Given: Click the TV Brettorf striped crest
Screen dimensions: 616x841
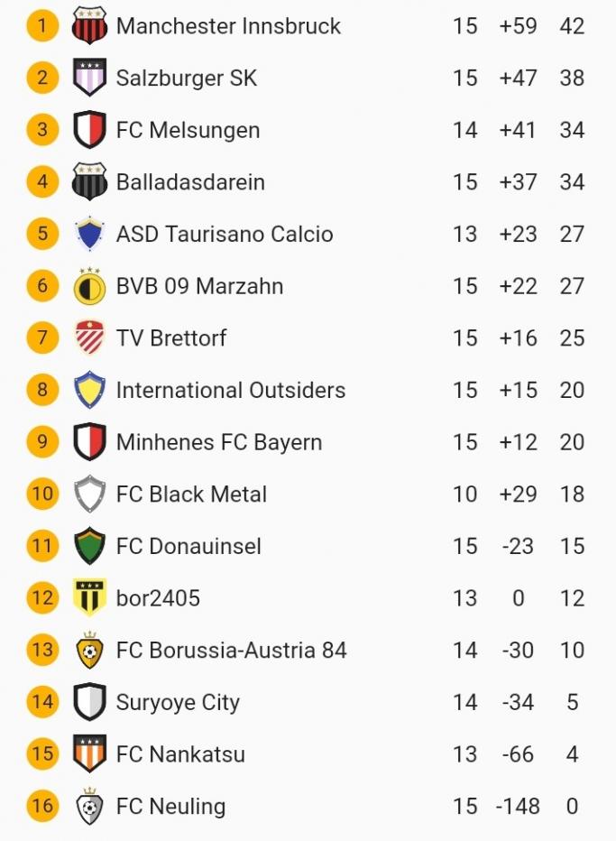Looking at the screenshot, I should tap(89, 338).
